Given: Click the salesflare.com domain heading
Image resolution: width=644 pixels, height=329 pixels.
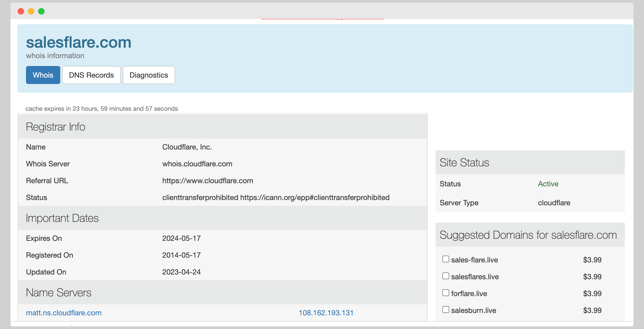Looking at the screenshot, I should pos(79,42).
